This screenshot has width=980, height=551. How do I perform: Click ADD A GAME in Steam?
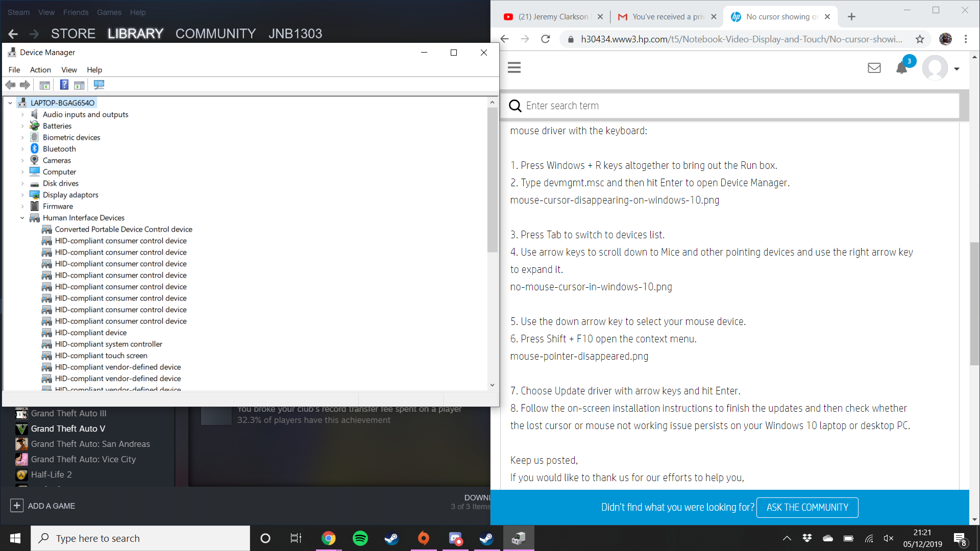point(43,506)
